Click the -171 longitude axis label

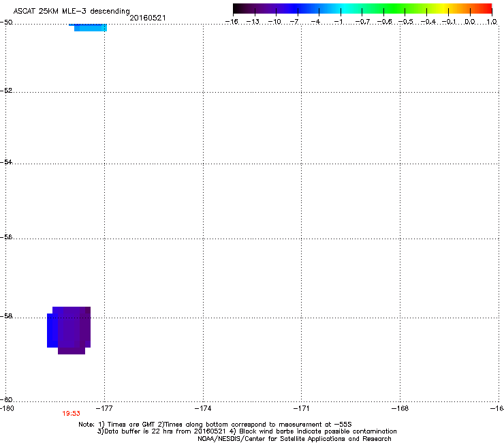pyautogui.click(x=301, y=408)
